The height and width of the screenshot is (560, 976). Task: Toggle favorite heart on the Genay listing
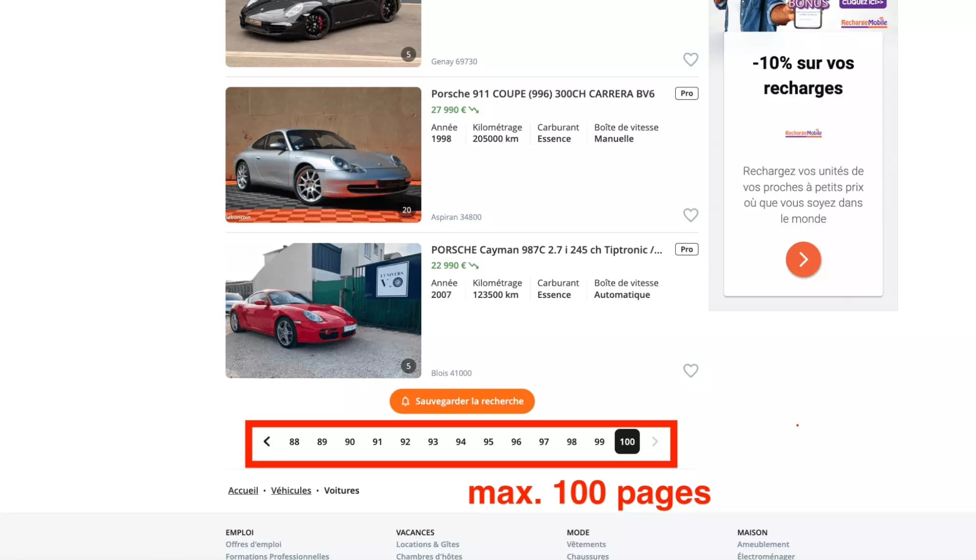tap(691, 59)
